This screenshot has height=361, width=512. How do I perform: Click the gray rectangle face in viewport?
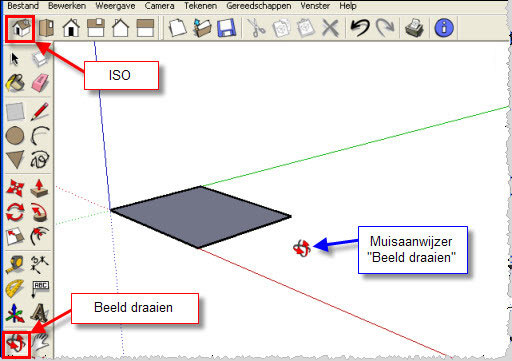200,217
